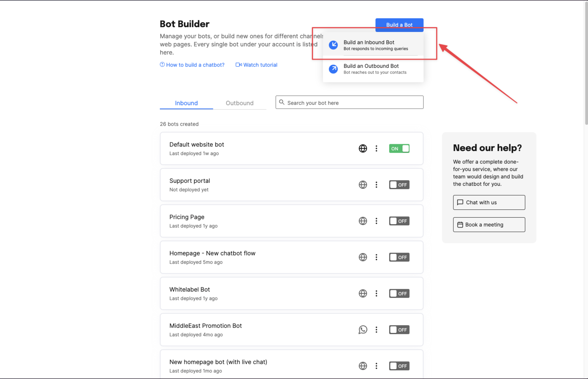Open more options for Whitelabel Bot
Screen dimensions: 588x379
376,293
